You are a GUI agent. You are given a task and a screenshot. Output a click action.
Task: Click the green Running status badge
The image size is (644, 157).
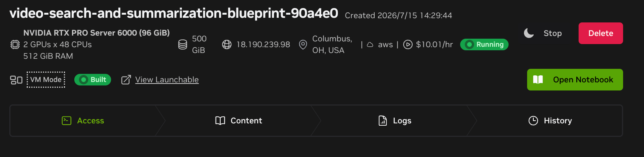coord(484,44)
